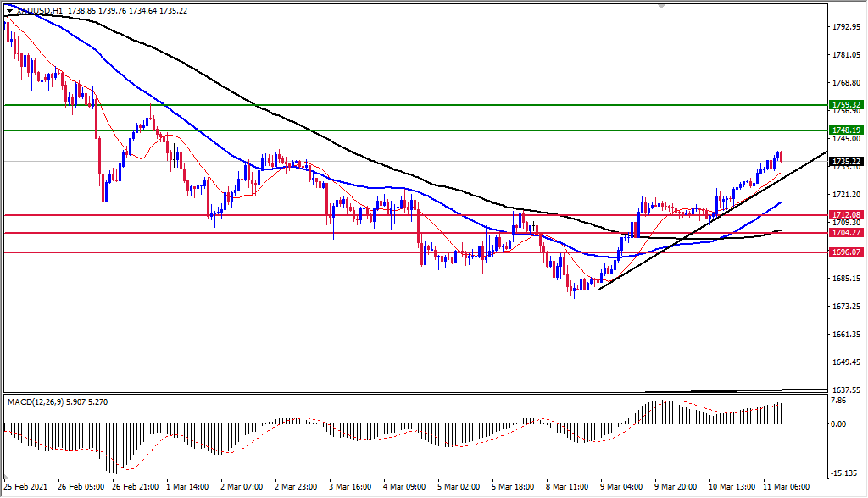The width and height of the screenshot is (868, 498).
Task: Click the 5 Mar 18:00 time label
Action: point(513,487)
